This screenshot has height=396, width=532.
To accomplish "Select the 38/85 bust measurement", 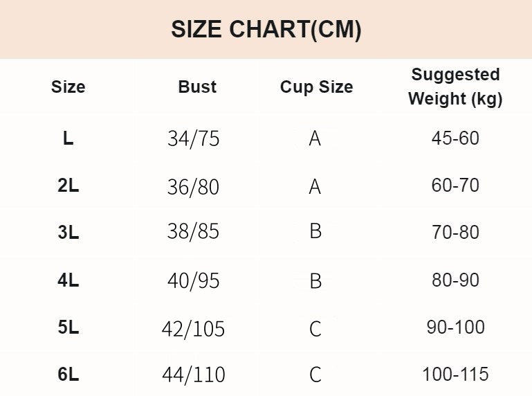I will (x=194, y=232).
